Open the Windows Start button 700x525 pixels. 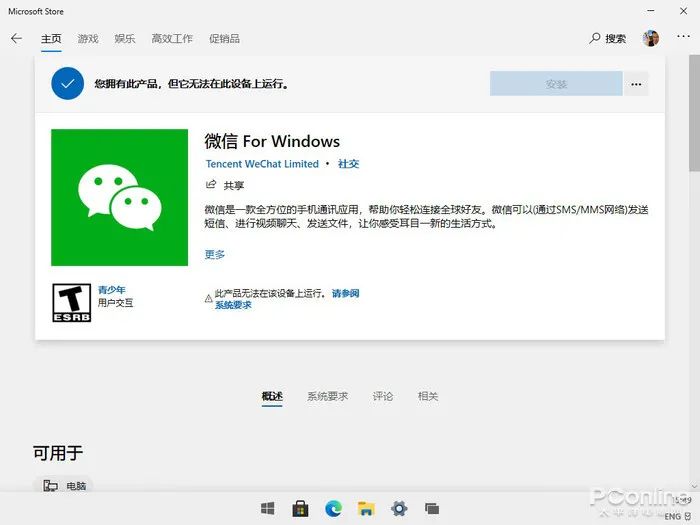click(267, 508)
